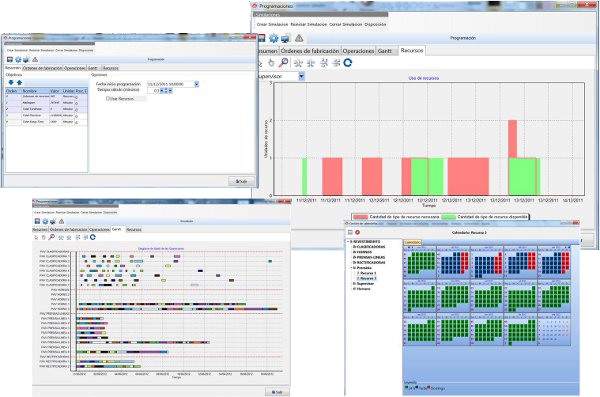Select Recurso 1 in calendar tree
Screen dimensions: 600x397
tap(368, 273)
